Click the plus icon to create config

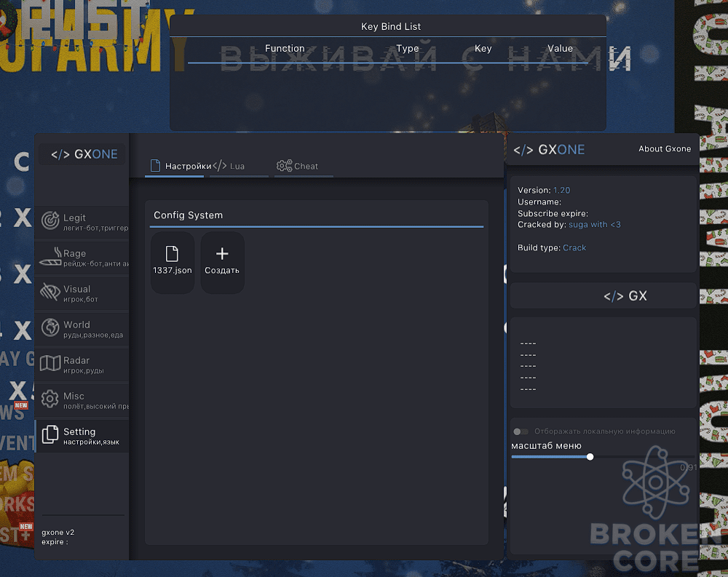[x=222, y=253]
